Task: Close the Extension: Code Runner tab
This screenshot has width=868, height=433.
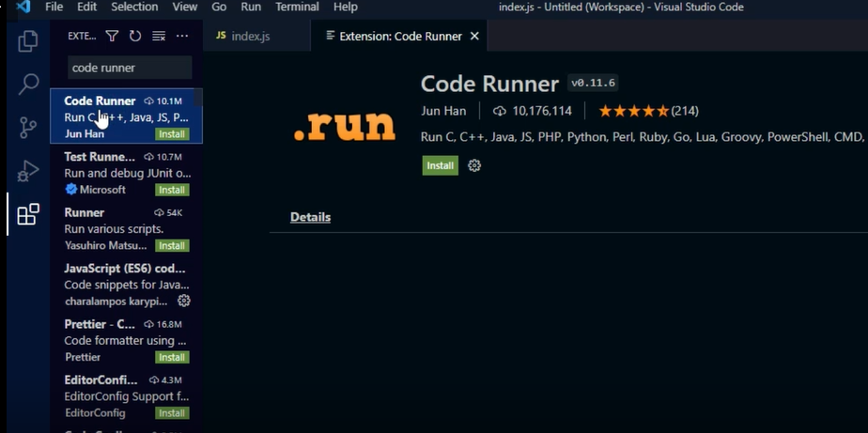Action: pos(474,36)
